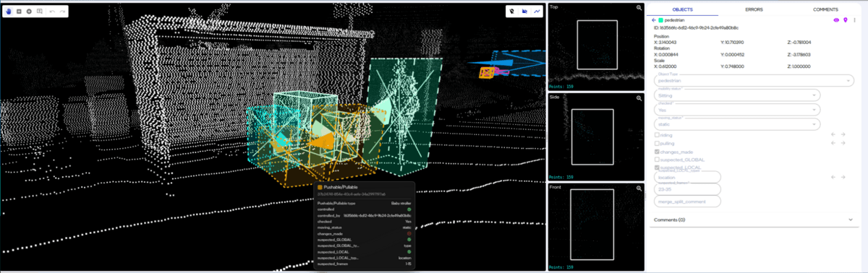Click the pedestrian green color swatch
The image size is (868, 273).
(661, 20)
